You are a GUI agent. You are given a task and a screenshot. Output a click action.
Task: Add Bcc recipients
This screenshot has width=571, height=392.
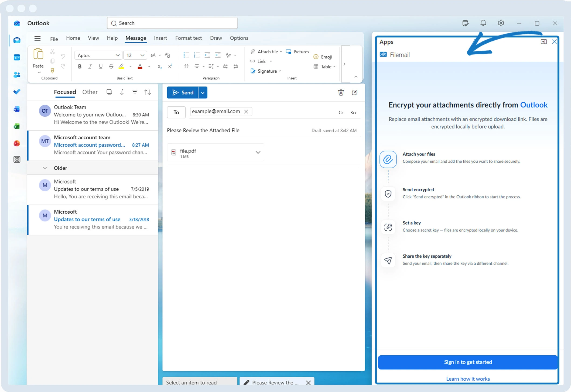(353, 113)
